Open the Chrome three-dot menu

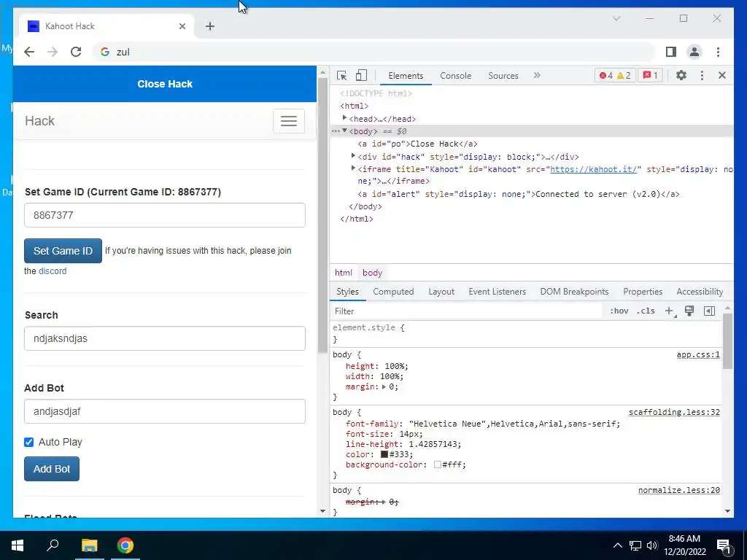click(x=718, y=52)
